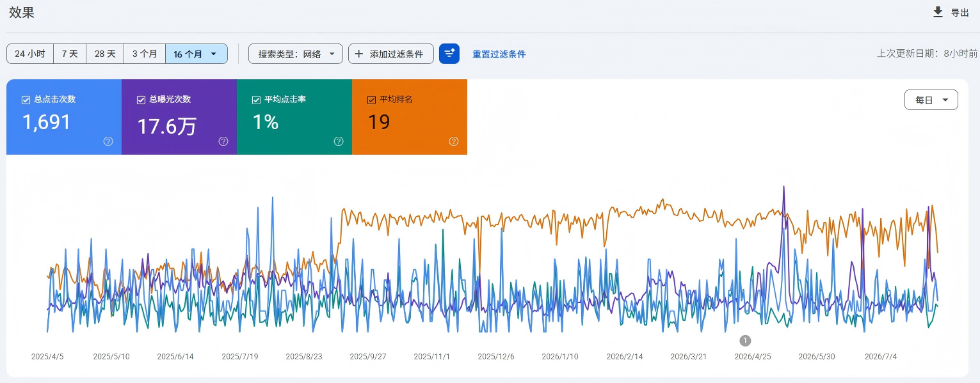Click the 重置过滤条件 link
980x383 pixels.
point(499,54)
